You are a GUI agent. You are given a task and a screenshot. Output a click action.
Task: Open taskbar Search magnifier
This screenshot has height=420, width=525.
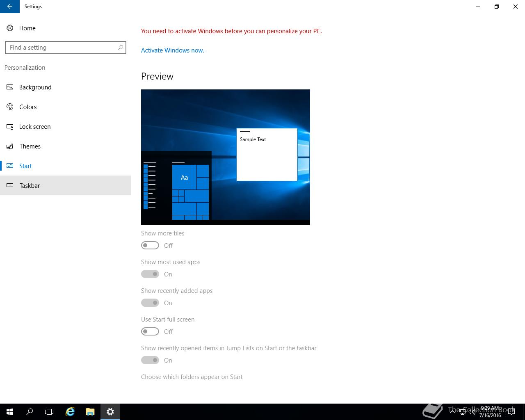coord(30,412)
